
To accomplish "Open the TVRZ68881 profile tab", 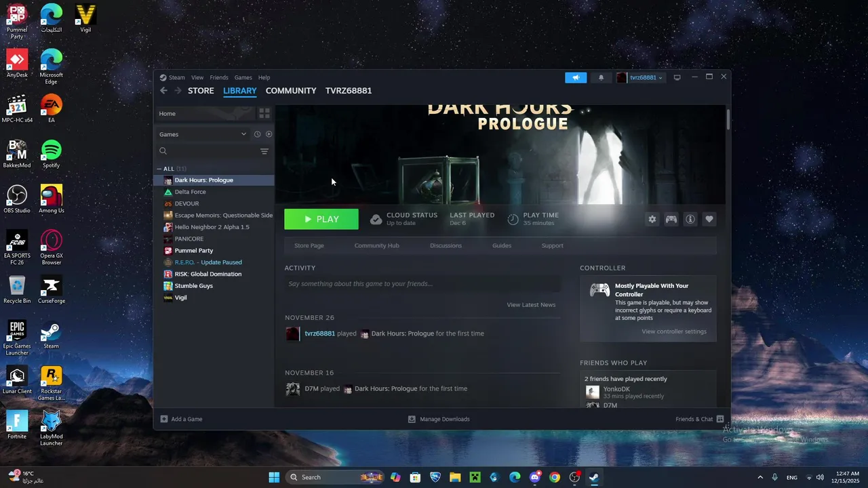I will click(x=349, y=91).
